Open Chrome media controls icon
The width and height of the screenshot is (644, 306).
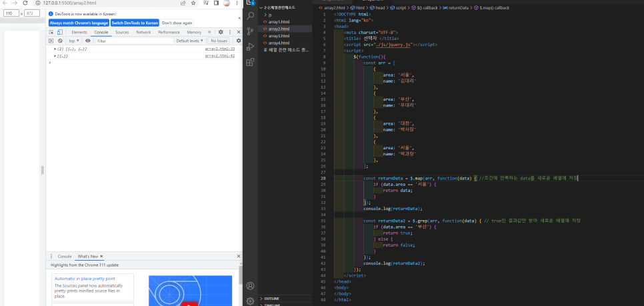coord(206,3)
